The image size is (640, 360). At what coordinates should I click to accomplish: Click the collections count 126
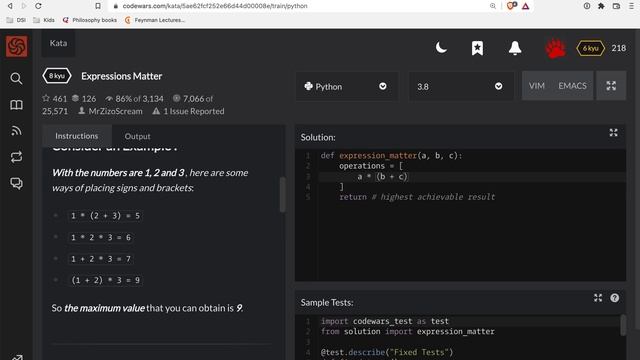84,98
